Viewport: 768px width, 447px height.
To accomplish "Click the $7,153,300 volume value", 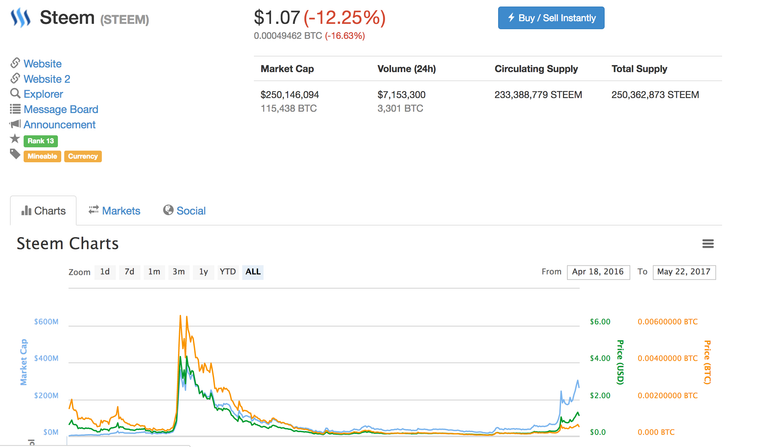I will tap(401, 94).
